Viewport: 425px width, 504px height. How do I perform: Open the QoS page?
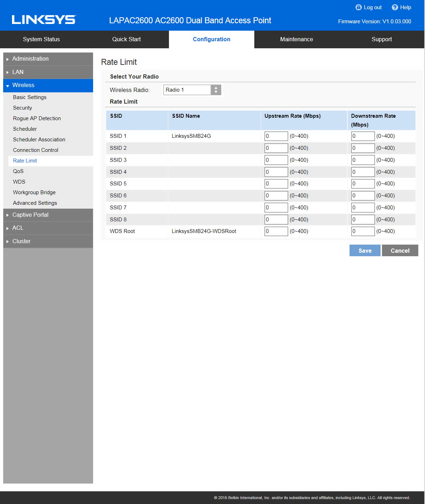18,171
